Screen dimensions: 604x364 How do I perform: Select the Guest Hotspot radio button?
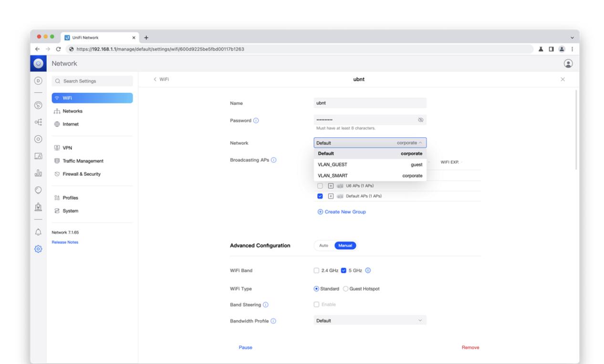click(346, 289)
